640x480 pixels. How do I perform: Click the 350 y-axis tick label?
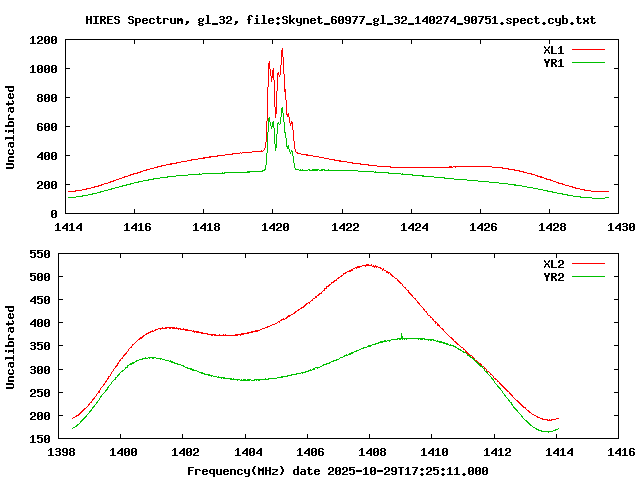pos(40,347)
